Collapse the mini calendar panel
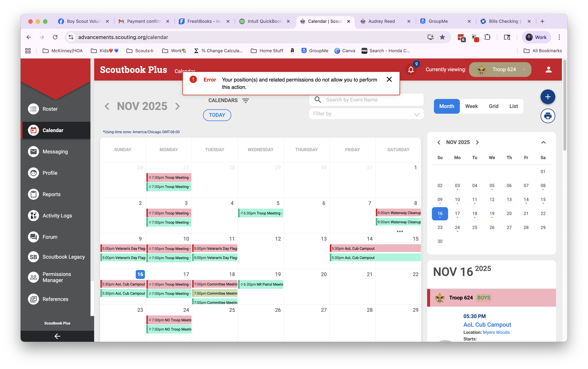The image size is (588, 369). 543,142
